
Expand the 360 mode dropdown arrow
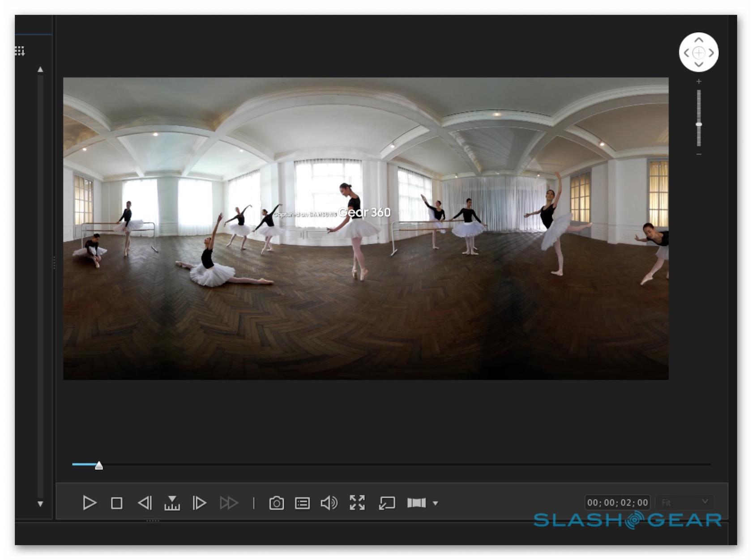pyautogui.click(x=435, y=503)
